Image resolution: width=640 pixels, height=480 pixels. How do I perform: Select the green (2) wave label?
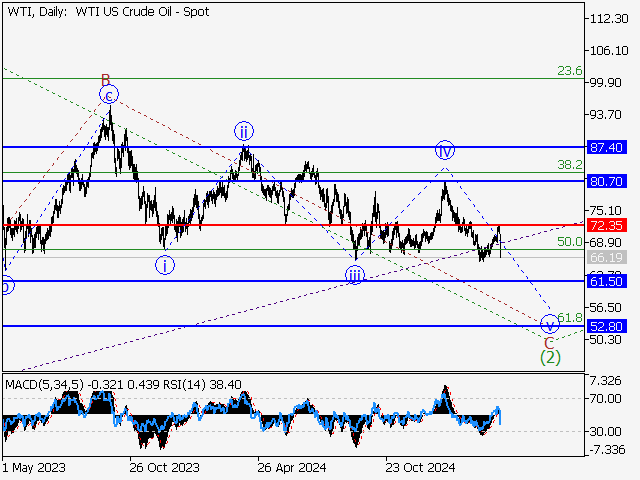549,356
